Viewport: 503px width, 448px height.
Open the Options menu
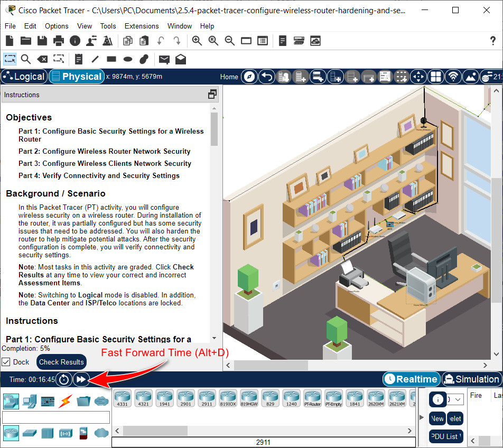(x=57, y=26)
